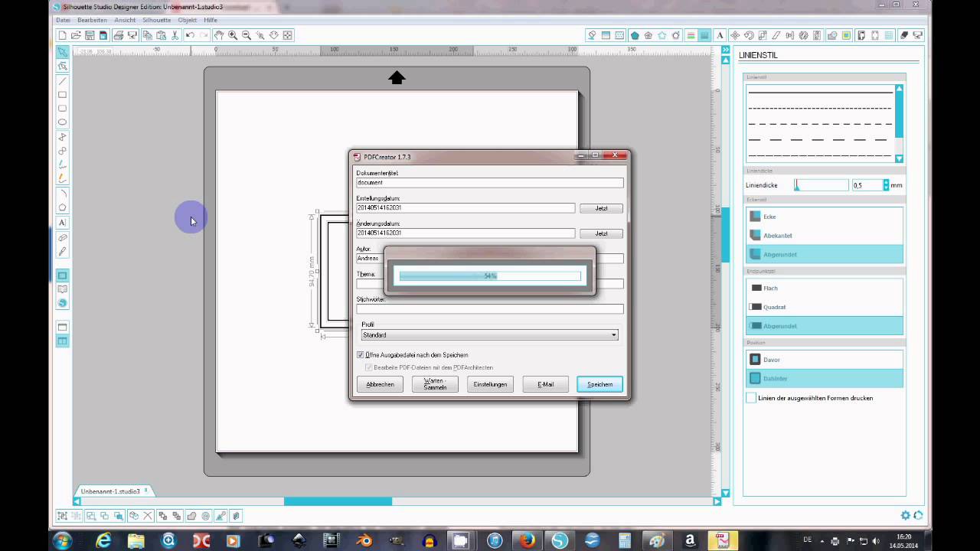Click the 'Warten - Sammeln' button
Viewport: 980px width, 551px height.
pos(435,384)
